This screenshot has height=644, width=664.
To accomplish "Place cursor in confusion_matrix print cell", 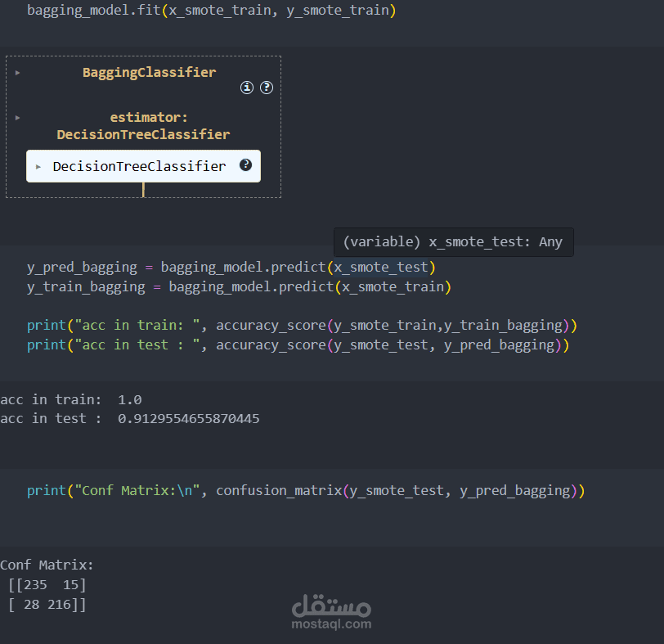I will pos(306,491).
